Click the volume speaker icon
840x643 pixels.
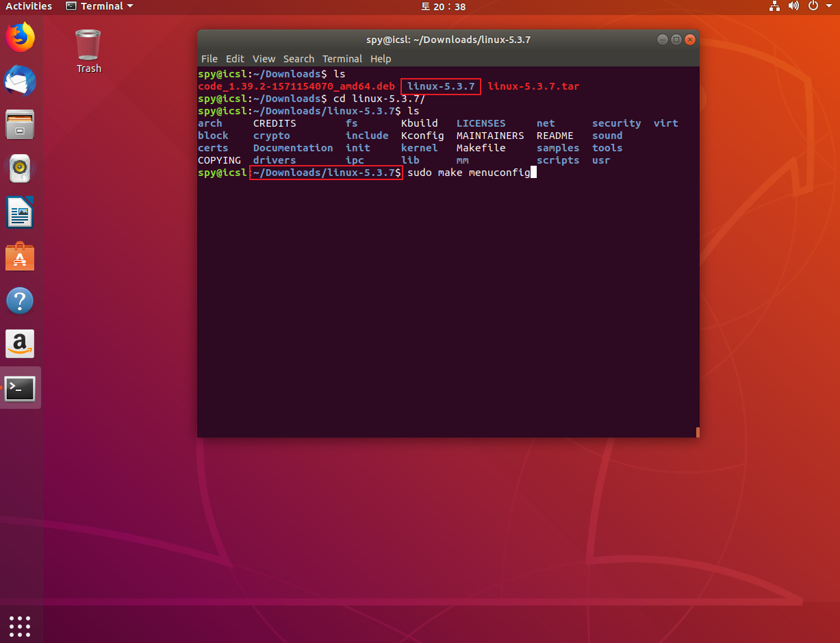794,6
